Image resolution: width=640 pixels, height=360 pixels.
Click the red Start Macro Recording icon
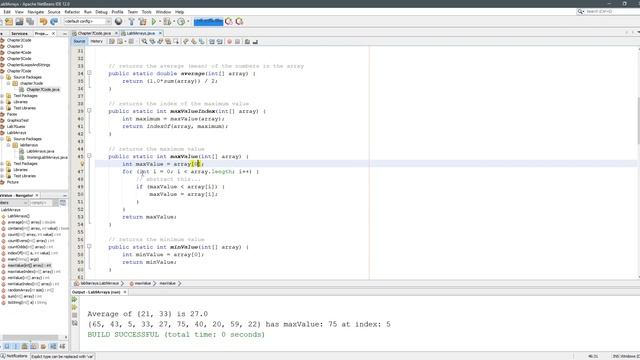229,41
